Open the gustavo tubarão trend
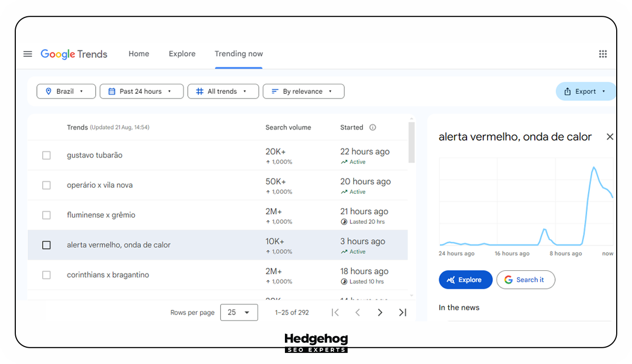The height and width of the screenshot is (364, 632). pos(95,155)
